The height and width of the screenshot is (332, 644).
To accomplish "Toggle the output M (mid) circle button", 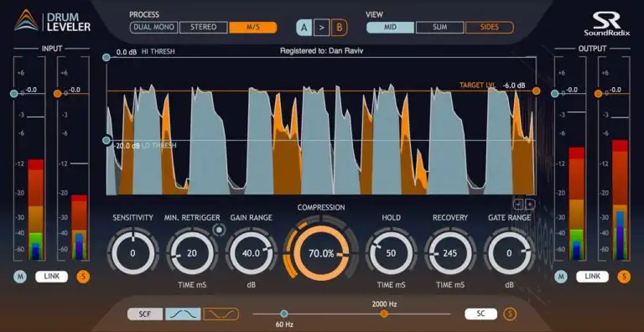I will tap(560, 277).
